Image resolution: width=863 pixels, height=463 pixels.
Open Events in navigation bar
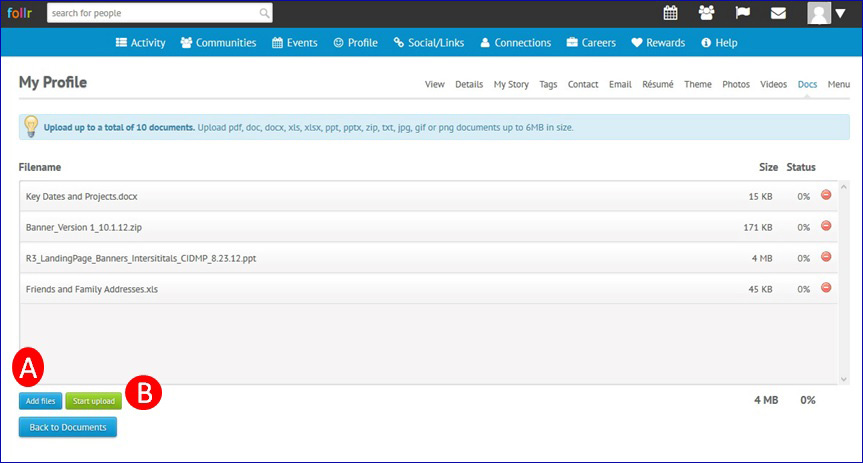pos(294,42)
